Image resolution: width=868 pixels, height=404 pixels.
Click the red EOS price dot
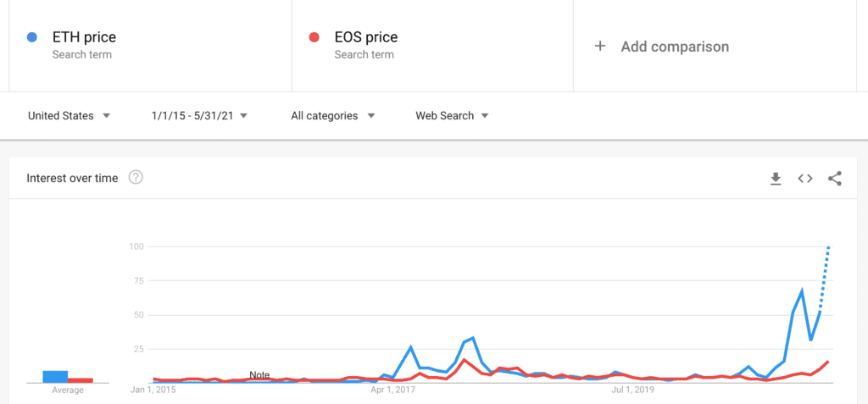[x=314, y=37]
